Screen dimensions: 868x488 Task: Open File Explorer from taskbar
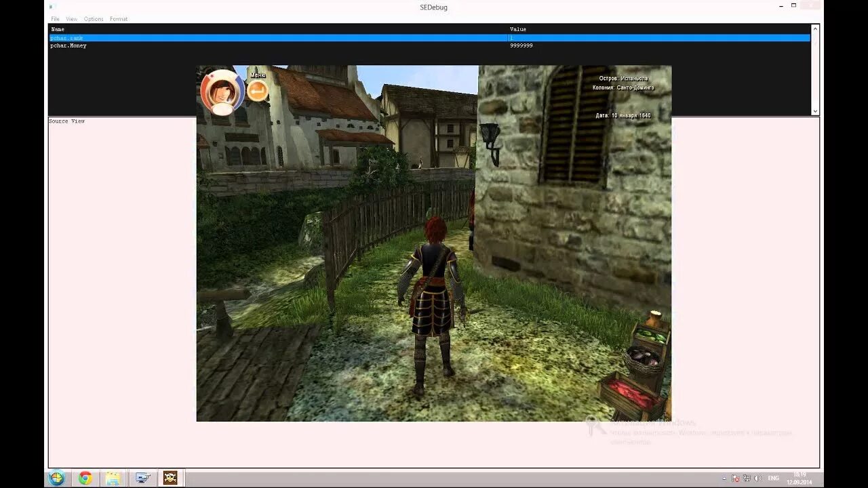tap(113, 478)
